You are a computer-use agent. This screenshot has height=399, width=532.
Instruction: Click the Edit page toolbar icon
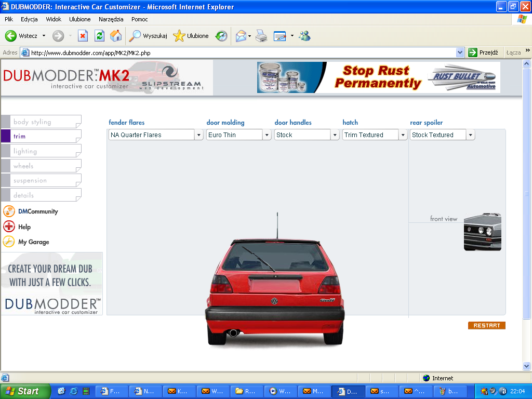click(280, 36)
